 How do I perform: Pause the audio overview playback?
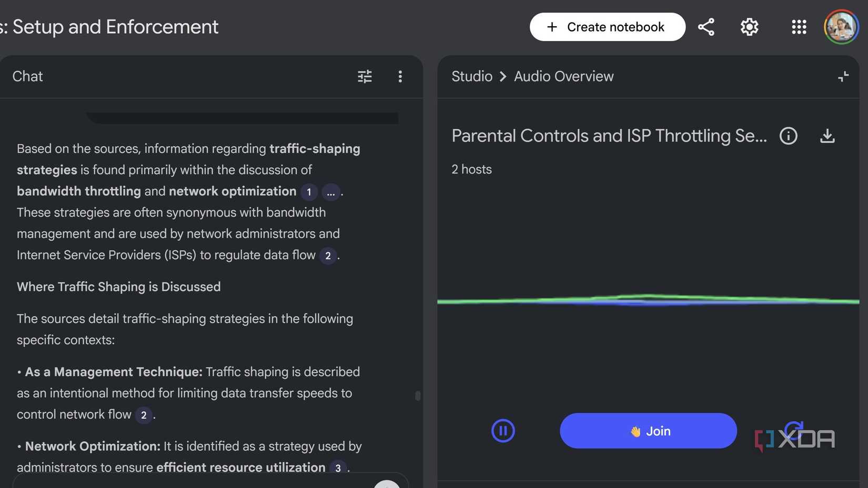[x=503, y=431]
